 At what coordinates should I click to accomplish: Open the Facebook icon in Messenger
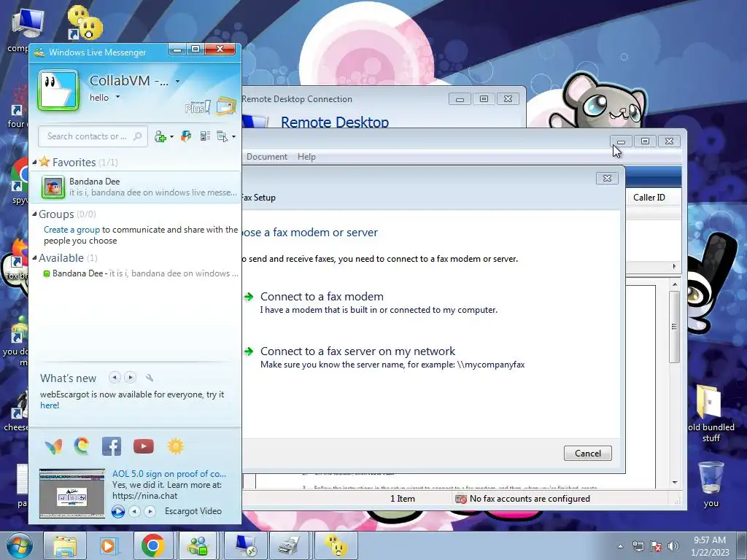[112, 446]
